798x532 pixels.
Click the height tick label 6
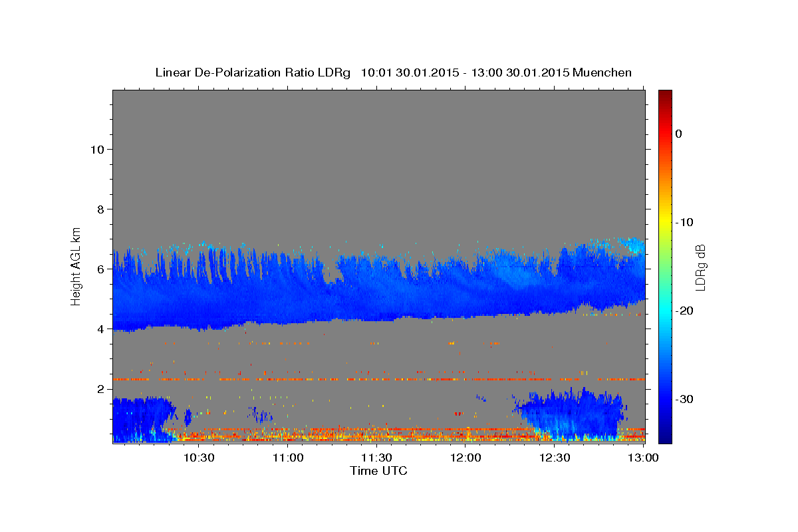(100, 269)
